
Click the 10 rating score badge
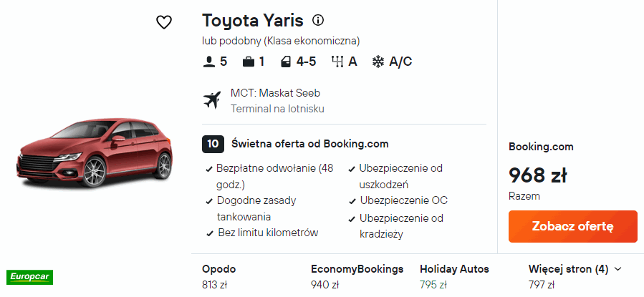point(213,143)
